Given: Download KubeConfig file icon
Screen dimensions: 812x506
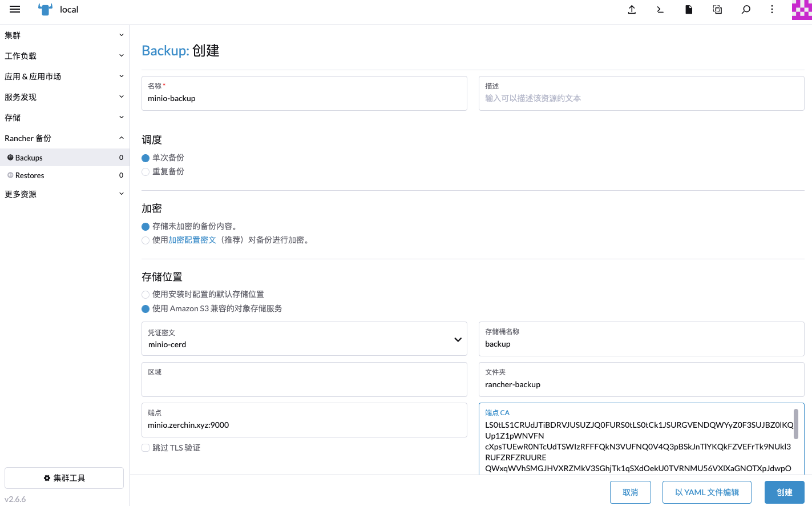Looking at the screenshot, I should 689,9.
